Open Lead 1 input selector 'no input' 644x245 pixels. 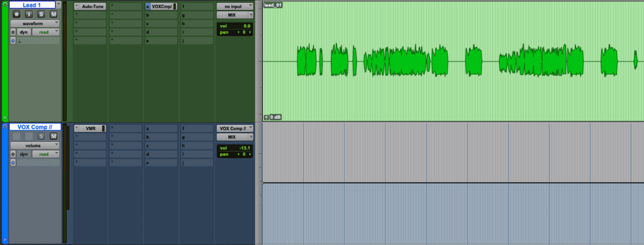pyautogui.click(x=235, y=6)
